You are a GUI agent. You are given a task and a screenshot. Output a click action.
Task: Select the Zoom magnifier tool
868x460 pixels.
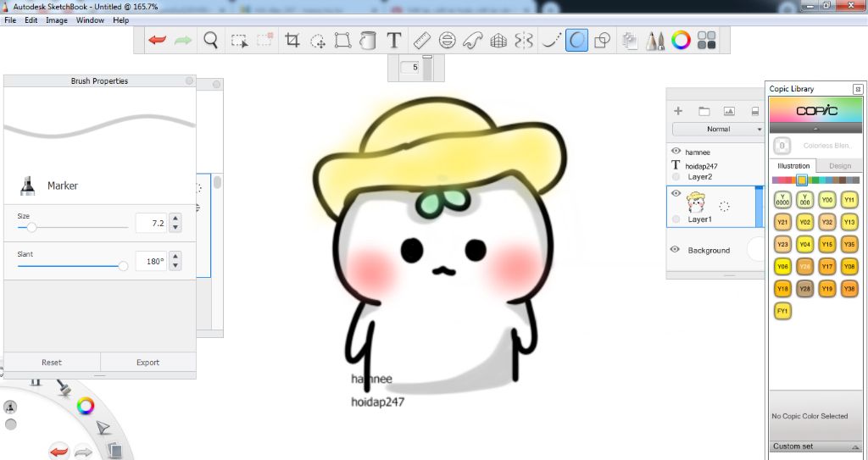pos(210,41)
